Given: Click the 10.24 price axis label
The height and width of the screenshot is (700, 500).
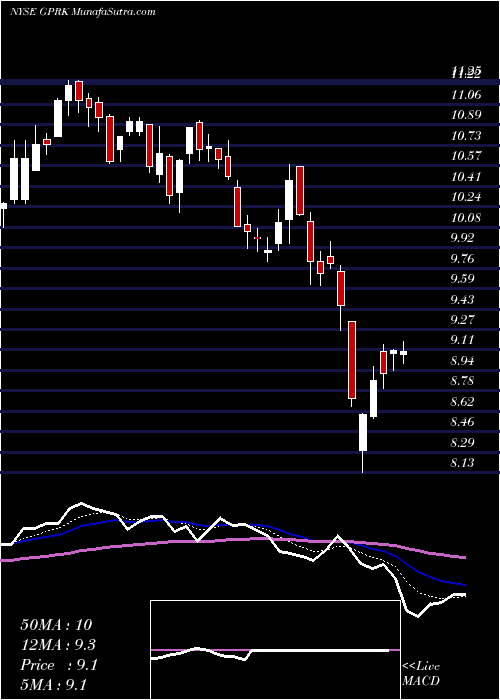Looking at the screenshot, I should tap(466, 197).
